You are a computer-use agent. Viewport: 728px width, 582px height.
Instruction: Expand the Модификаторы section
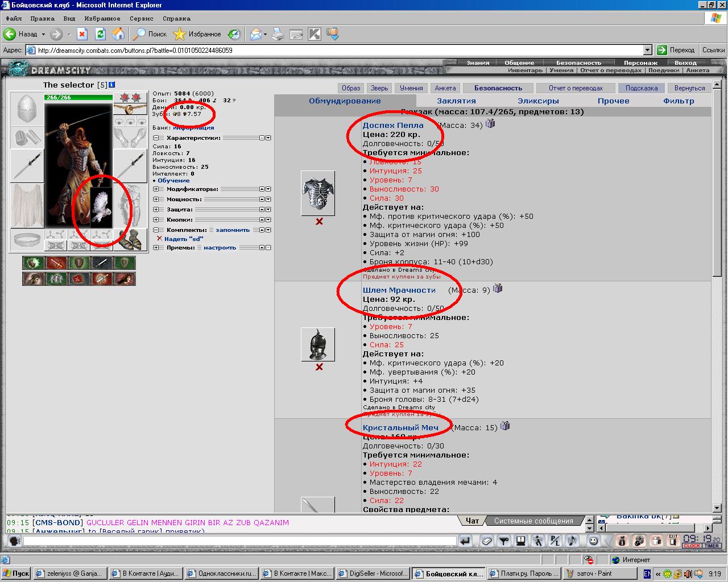[x=156, y=189]
